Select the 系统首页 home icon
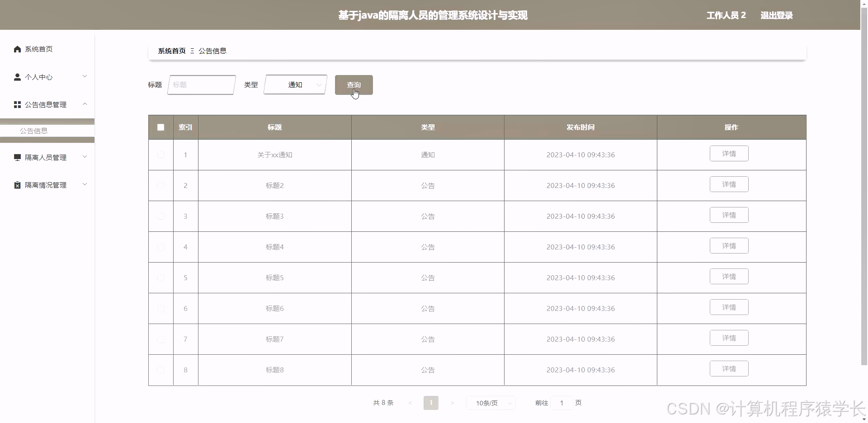 (17, 49)
